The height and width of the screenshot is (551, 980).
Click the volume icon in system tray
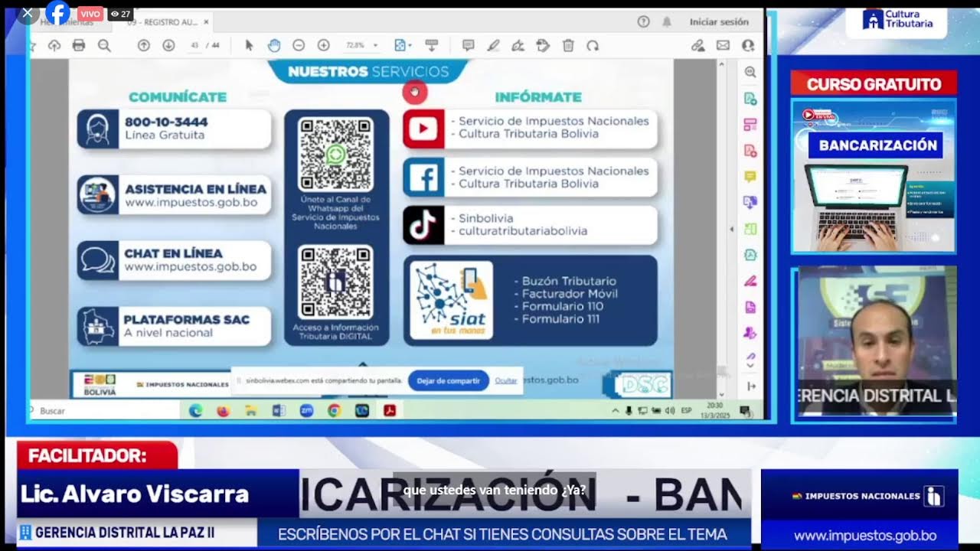pyautogui.click(x=670, y=411)
